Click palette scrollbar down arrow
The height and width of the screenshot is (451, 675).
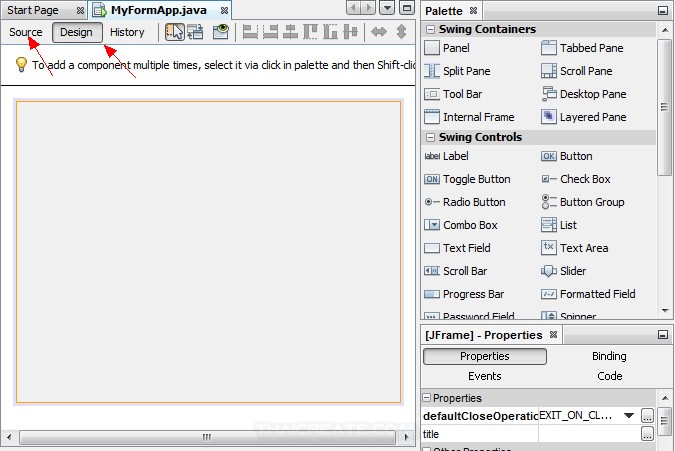click(x=665, y=311)
